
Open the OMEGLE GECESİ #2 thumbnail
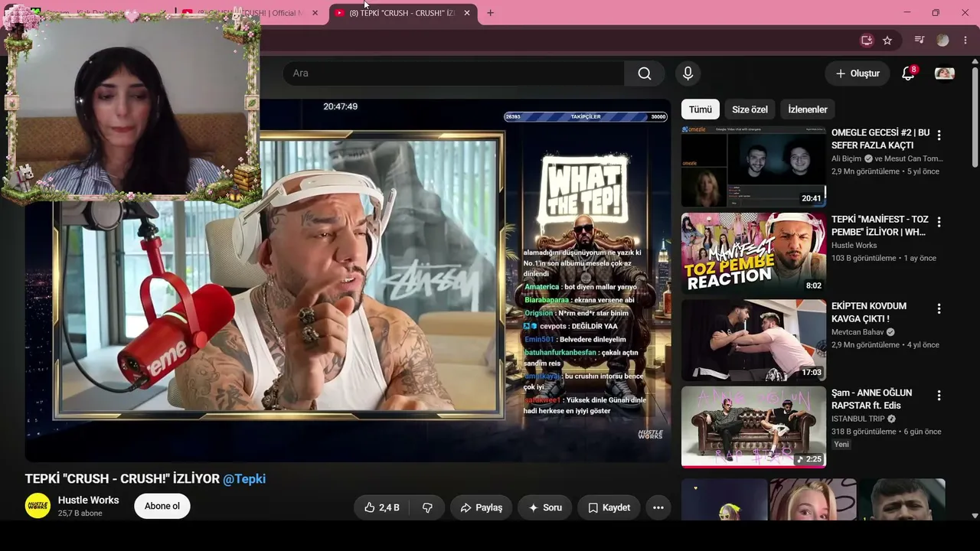click(753, 167)
